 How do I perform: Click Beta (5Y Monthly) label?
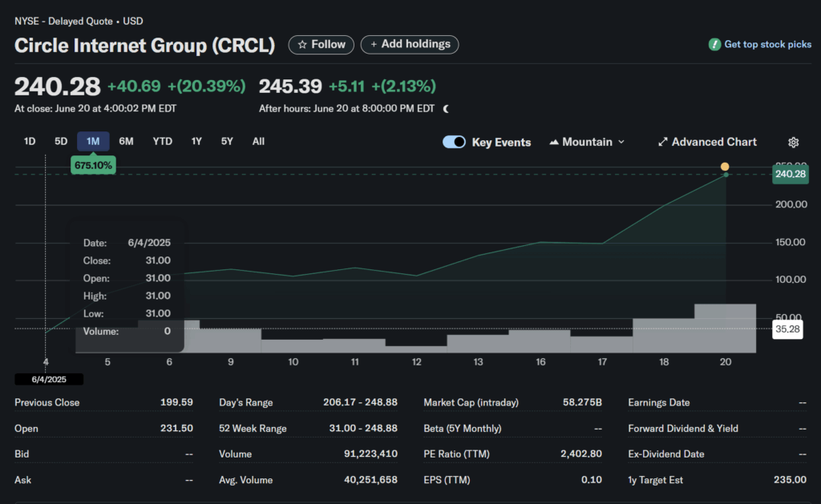463,428
